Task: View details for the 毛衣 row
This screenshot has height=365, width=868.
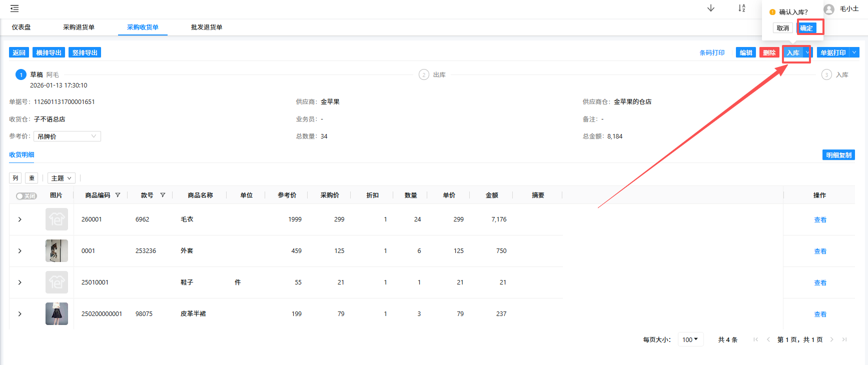Action: pos(820,220)
